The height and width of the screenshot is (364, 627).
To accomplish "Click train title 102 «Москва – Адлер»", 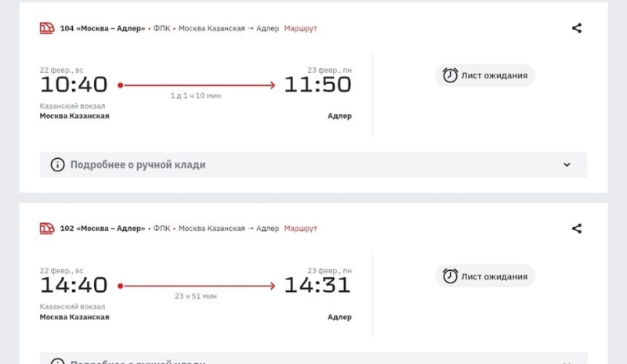I will click(x=103, y=229).
